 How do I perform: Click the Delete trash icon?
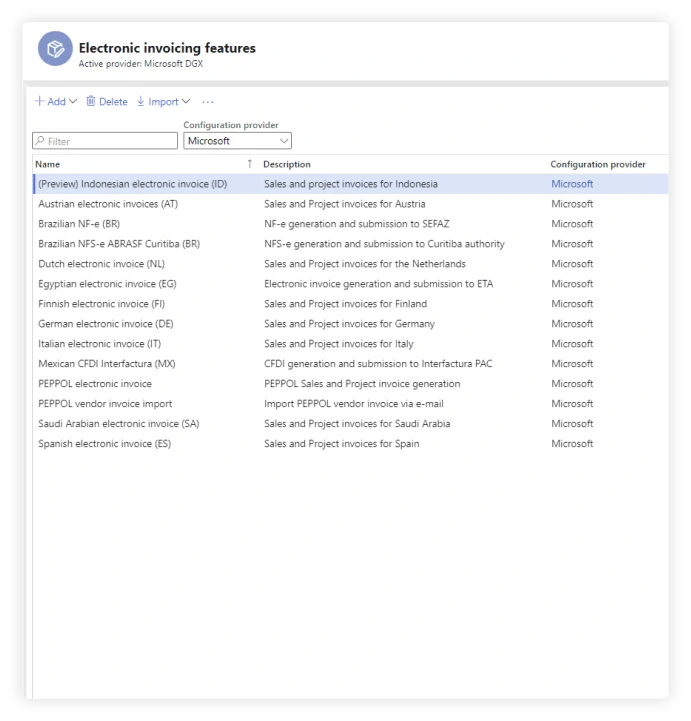(91, 101)
